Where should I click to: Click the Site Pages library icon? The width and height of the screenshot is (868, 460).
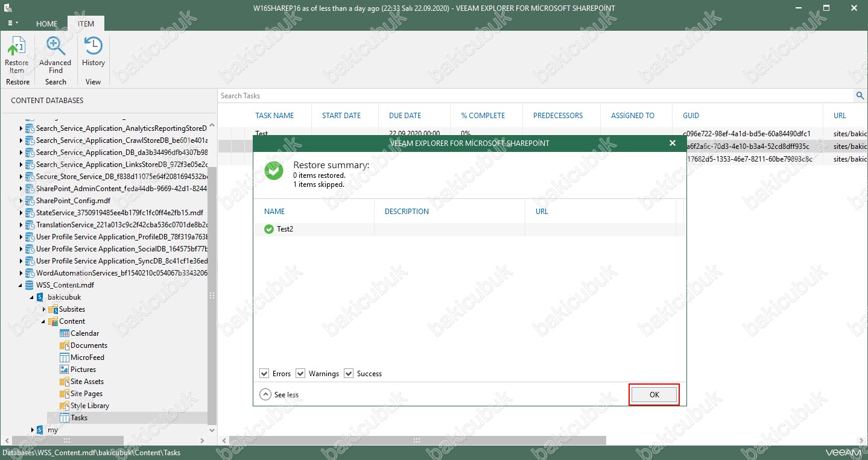(65, 394)
